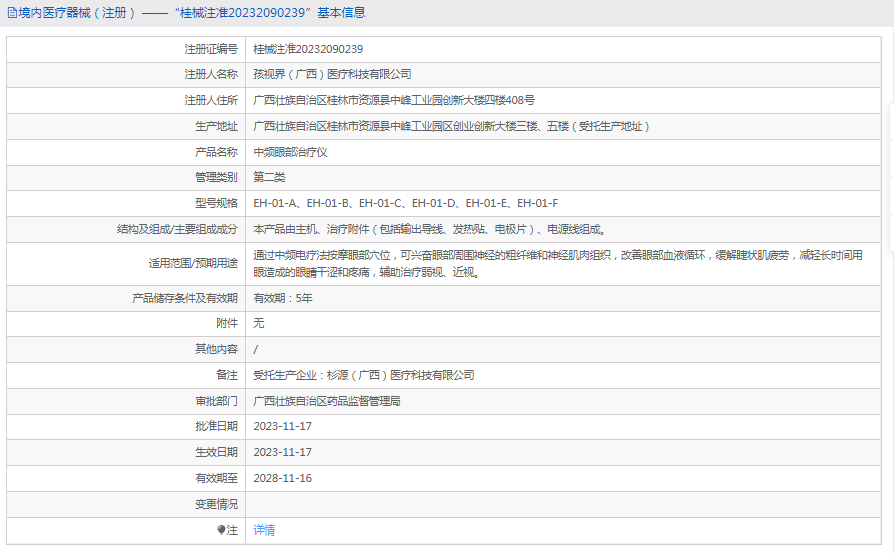
Task: Select approval department 广西壮族自治区药品监督管理局
Action: click(327, 401)
